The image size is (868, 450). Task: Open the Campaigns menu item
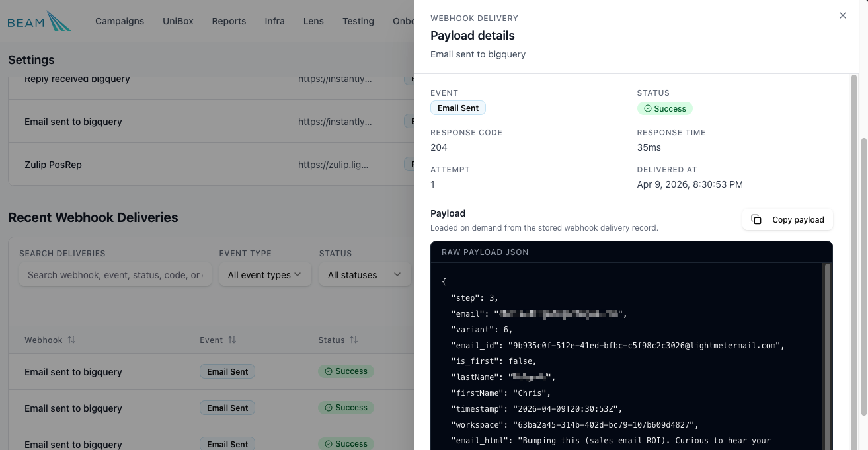click(x=120, y=21)
